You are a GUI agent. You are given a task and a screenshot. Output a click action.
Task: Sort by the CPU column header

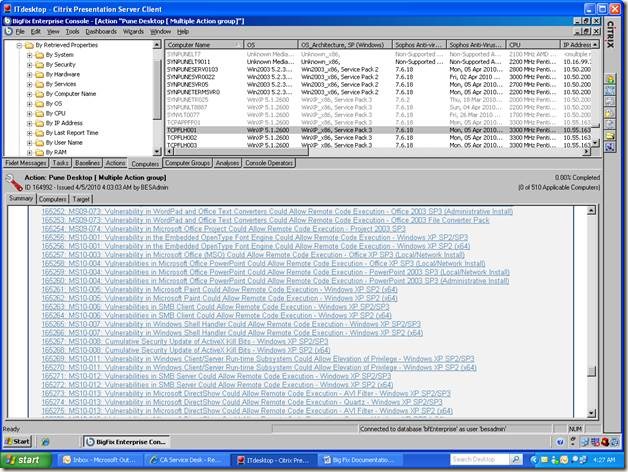[x=533, y=45]
